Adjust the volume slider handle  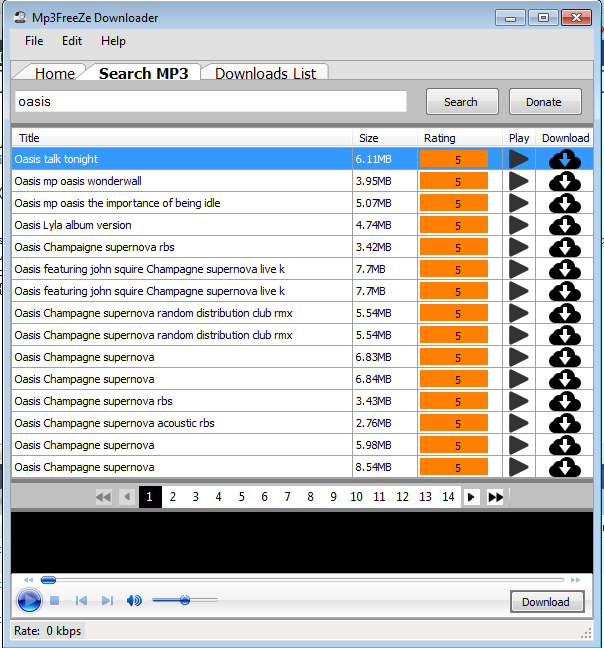click(x=185, y=600)
